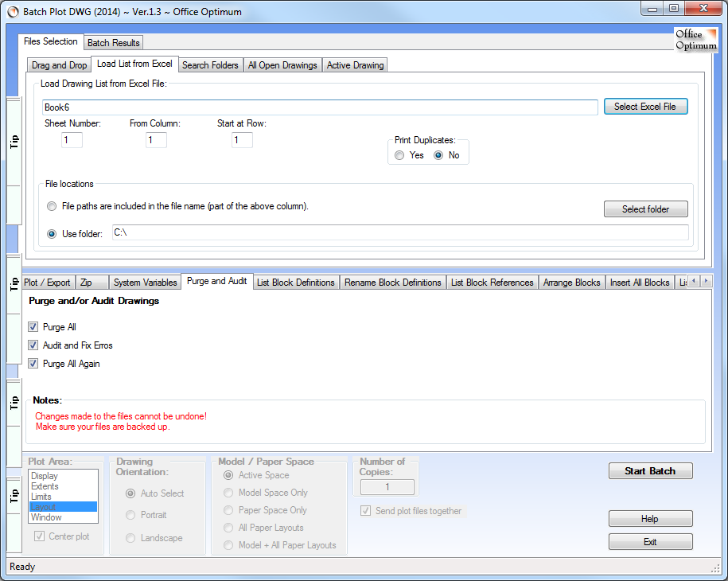Image resolution: width=728 pixels, height=581 pixels.
Task: Open the Drag and Drop tab
Action: coord(59,65)
